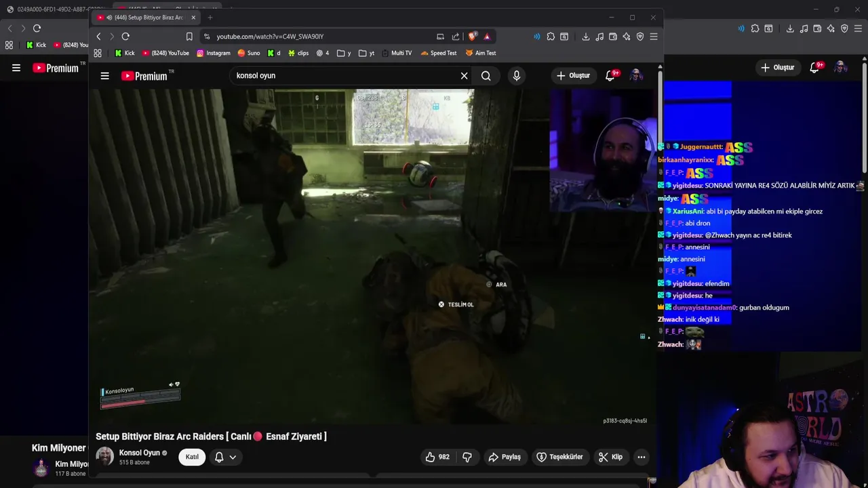The height and width of the screenshot is (488, 868).
Task: Dislike the Arc Raiders video
Action: (467, 457)
